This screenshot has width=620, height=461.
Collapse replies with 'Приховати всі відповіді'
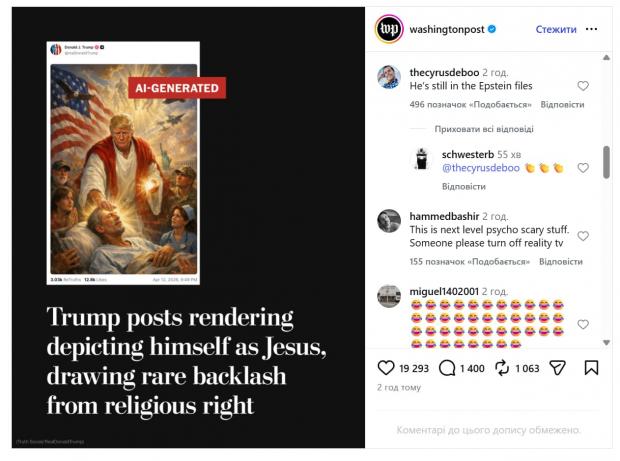[x=484, y=129]
